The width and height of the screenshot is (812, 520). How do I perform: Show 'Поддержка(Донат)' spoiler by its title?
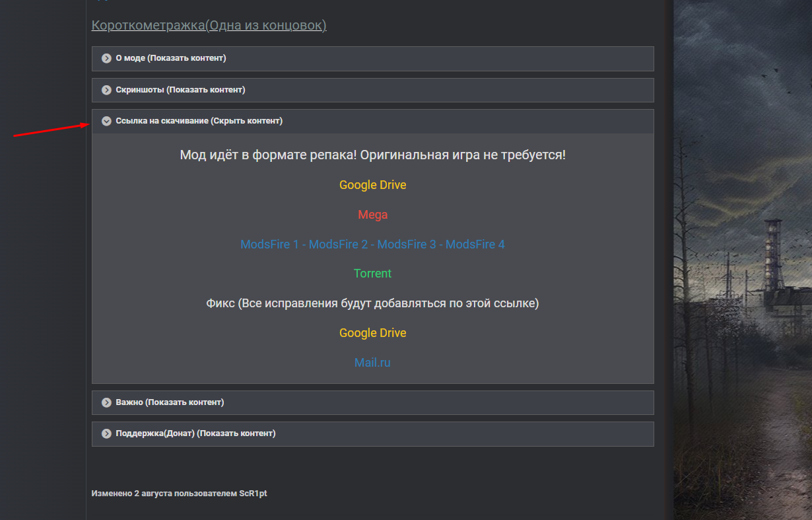[x=195, y=433]
